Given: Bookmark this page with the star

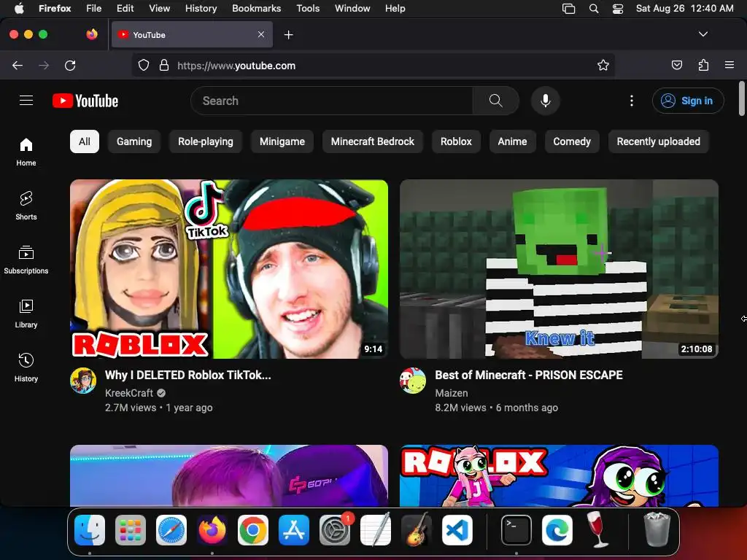Looking at the screenshot, I should coord(603,65).
